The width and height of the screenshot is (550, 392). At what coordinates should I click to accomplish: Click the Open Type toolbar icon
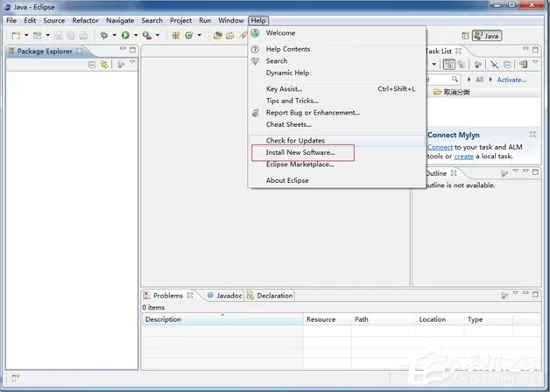[217, 35]
